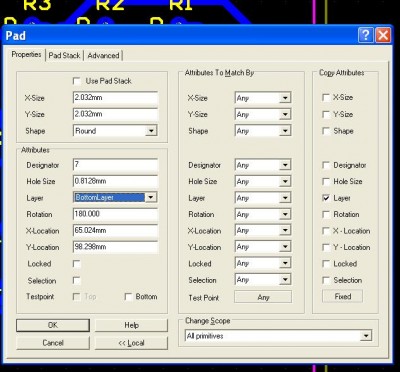This screenshot has height=372, width=400.
Task: Open Hole Size match dropdown set to Any
Action: pos(263,181)
